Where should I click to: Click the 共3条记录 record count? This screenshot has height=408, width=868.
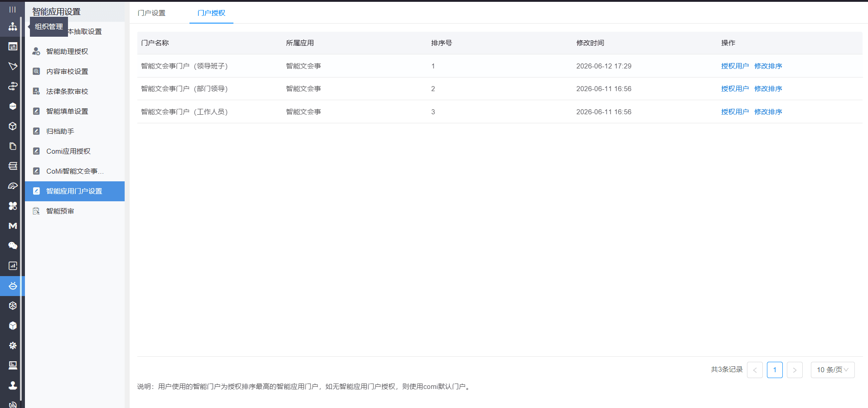[x=727, y=369]
